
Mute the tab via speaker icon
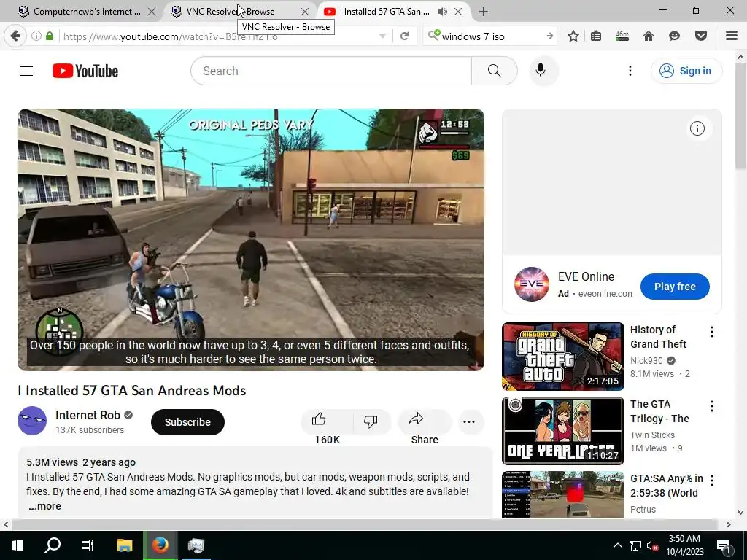click(442, 12)
